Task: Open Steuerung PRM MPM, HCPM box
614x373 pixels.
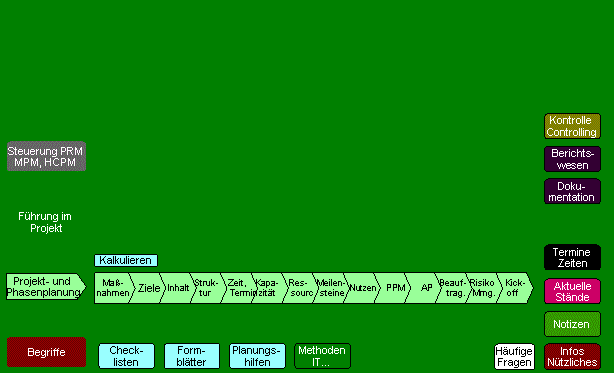Action: point(46,156)
